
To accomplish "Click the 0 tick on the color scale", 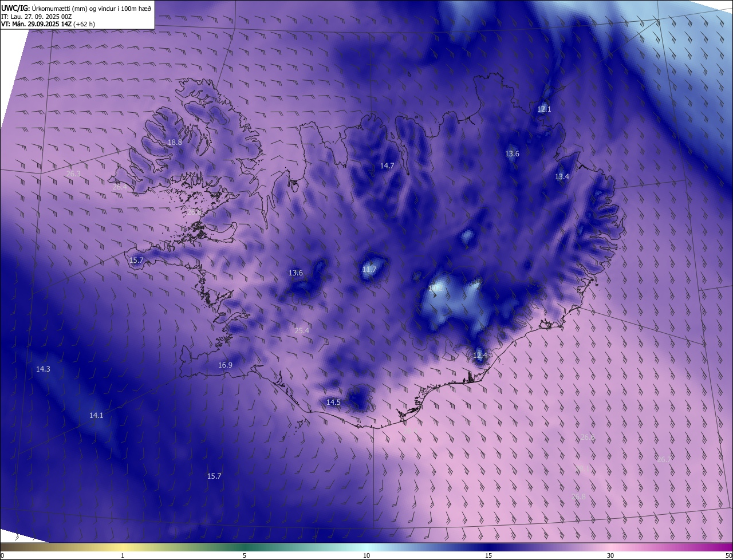I will (2, 555).
